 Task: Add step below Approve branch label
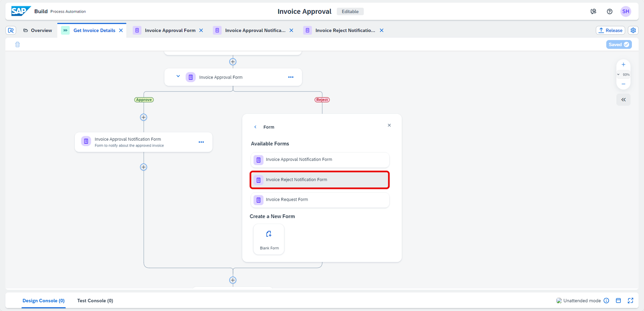tap(144, 117)
